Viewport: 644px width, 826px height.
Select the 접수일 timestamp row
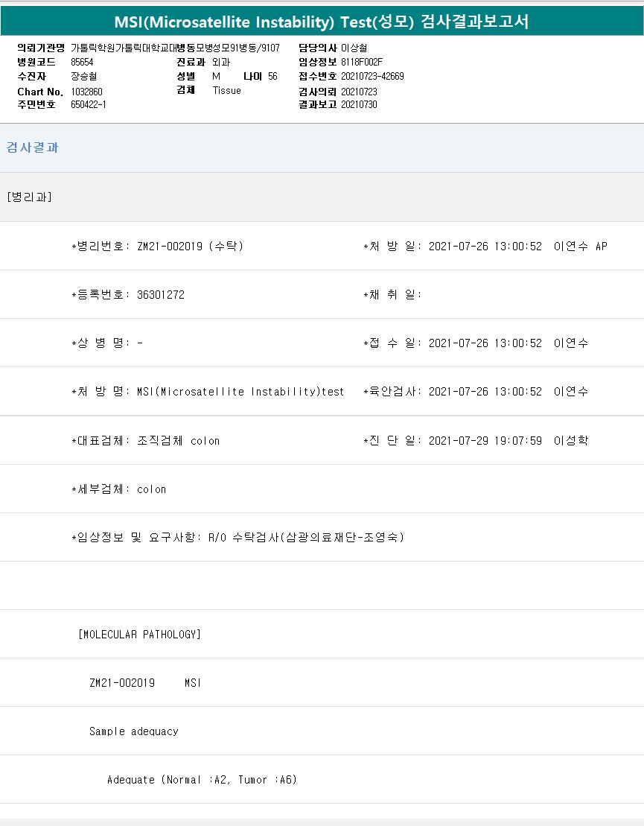[476, 343]
